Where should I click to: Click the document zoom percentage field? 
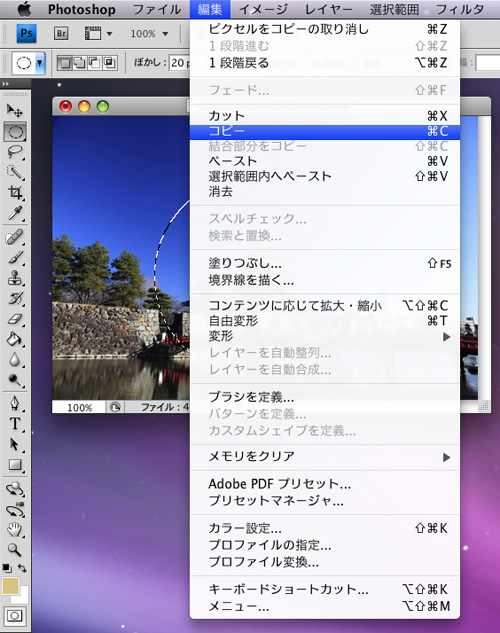[x=79, y=407]
